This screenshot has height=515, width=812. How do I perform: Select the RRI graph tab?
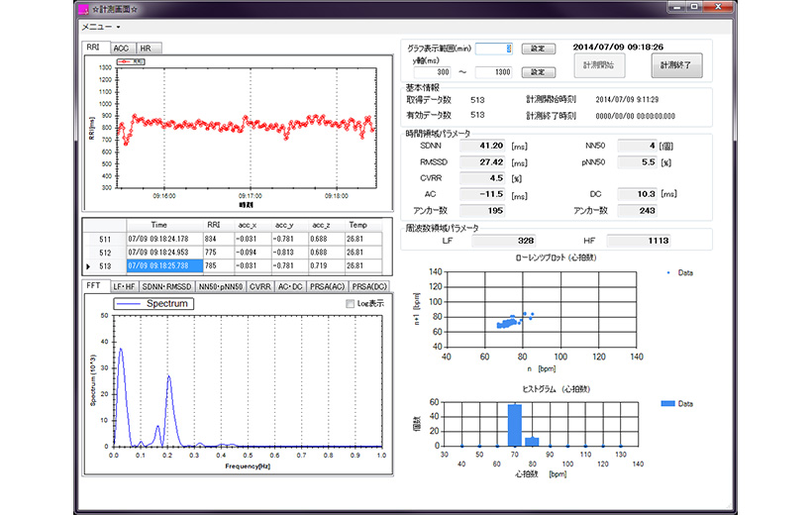tap(93, 47)
